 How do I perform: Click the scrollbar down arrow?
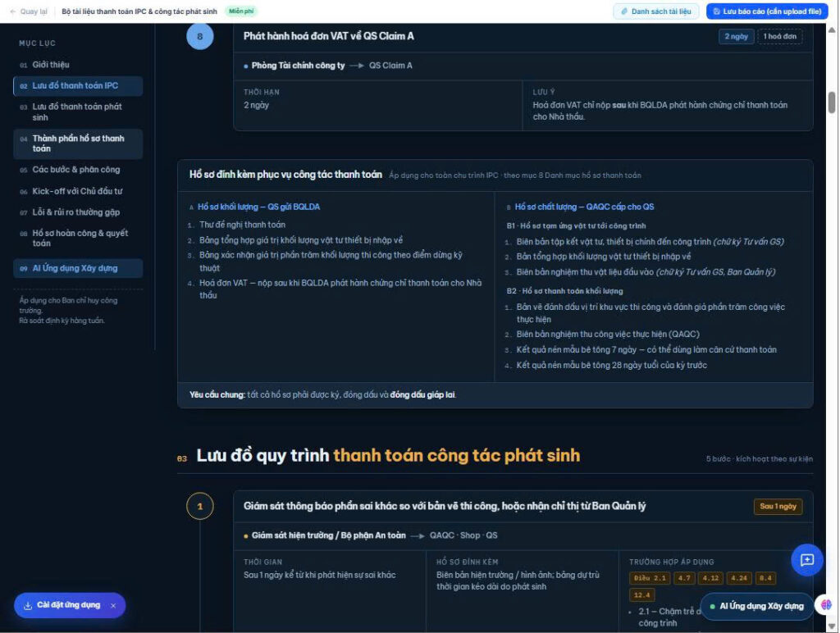pyautogui.click(x=832, y=626)
